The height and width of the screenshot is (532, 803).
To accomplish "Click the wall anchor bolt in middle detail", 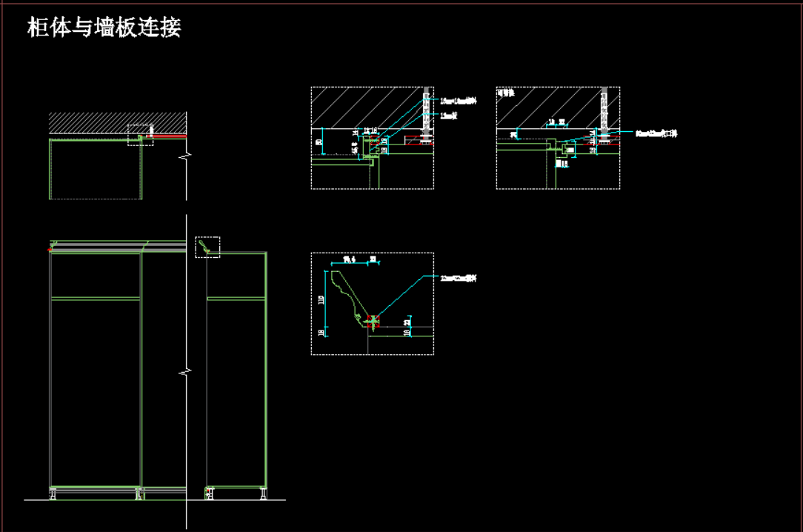I will pyautogui.click(x=426, y=115).
